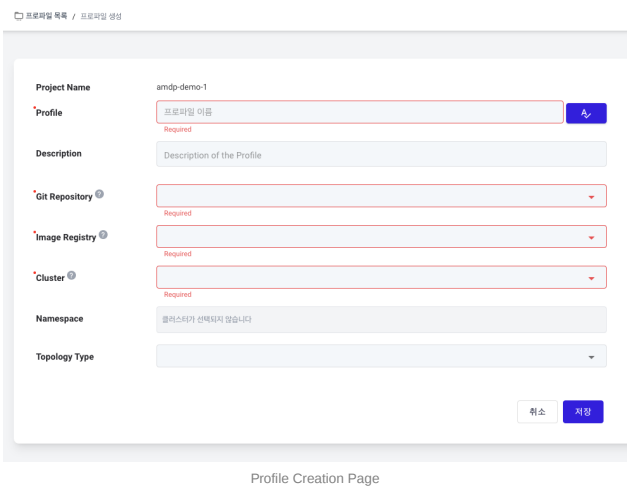Screen dimensions: 629x494
Task: Click the 프로파일 생성 breadcrumb item
Action: click(101, 16)
